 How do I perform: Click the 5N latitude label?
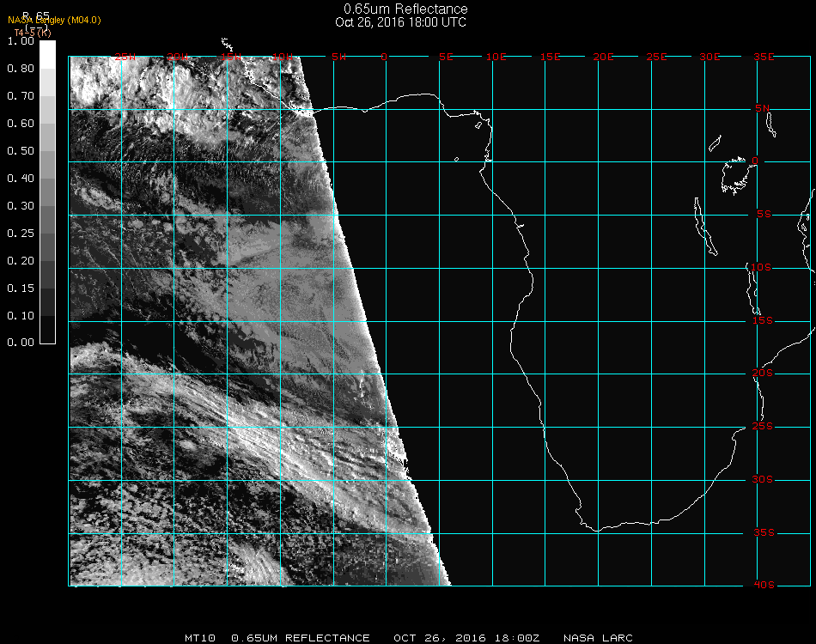(763, 108)
